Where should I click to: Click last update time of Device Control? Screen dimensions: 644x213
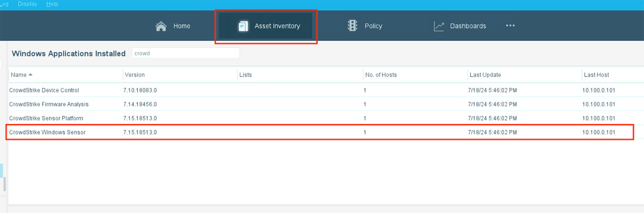(x=492, y=90)
